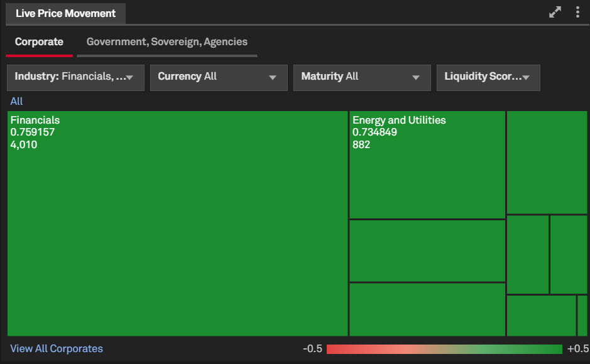This screenshot has height=364, width=590.
Task: Expand the Live Price Movement widget to full screen
Action: coord(555,12)
